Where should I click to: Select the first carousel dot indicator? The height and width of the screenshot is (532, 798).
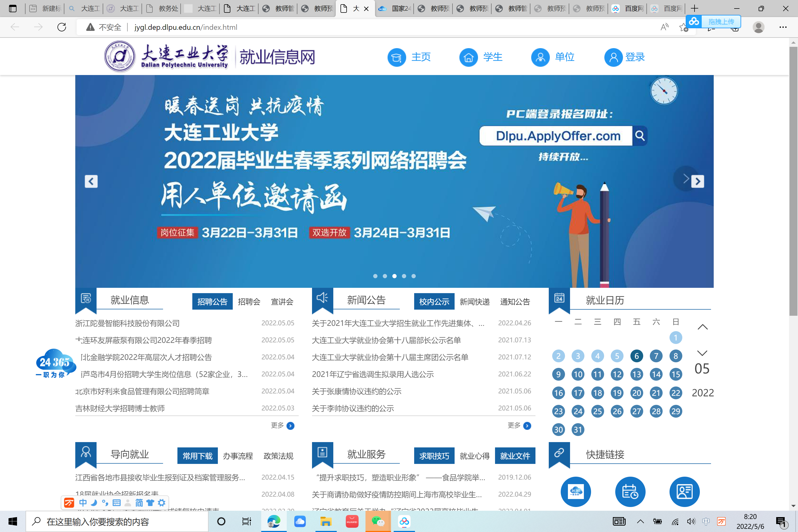(375, 276)
